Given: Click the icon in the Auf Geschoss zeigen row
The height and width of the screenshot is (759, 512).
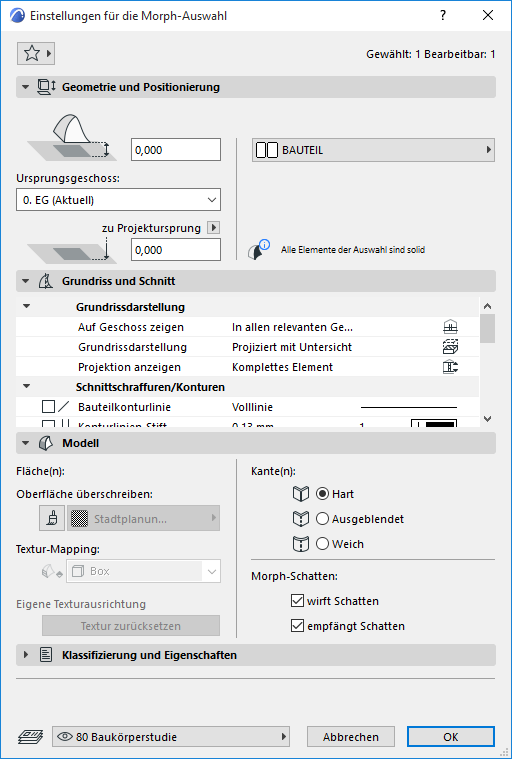Looking at the screenshot, I should coord(450,327).
